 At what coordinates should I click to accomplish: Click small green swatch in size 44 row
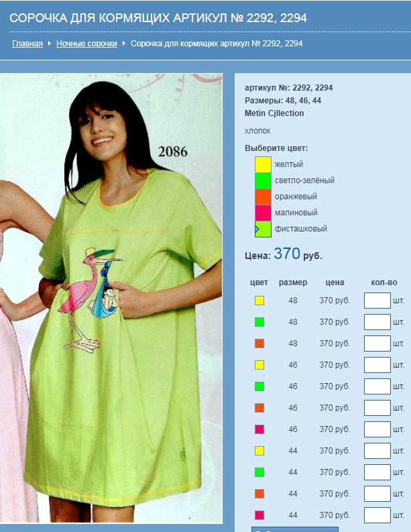[x=259, y=472]
